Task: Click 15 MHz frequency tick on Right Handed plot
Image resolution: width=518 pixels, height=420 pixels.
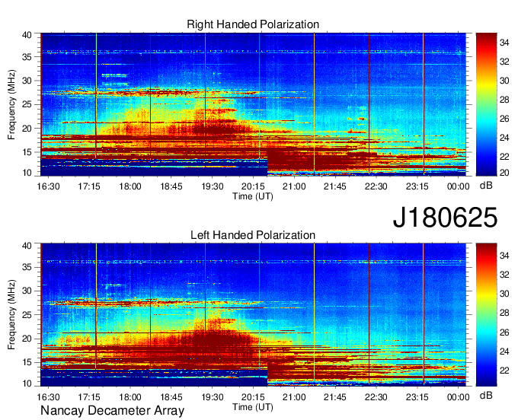Action: (27, 152)
